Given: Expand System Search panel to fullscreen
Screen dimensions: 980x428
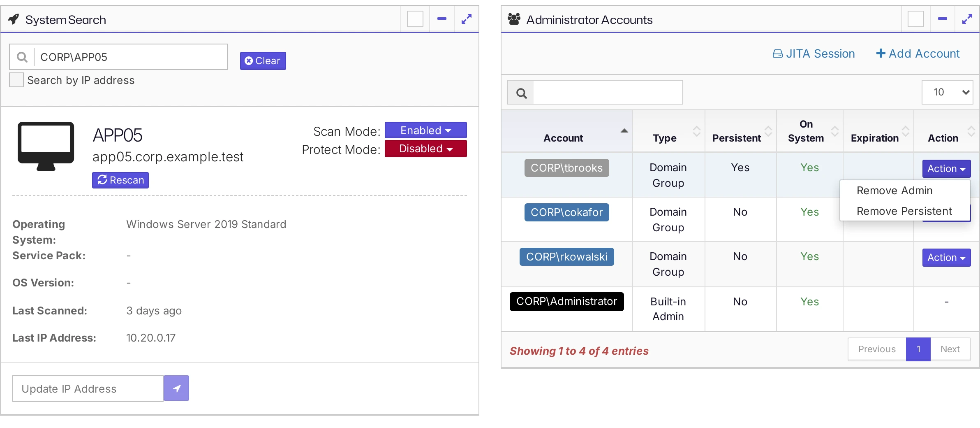Looking at the screenshot, I should click(x=467, y=19).
